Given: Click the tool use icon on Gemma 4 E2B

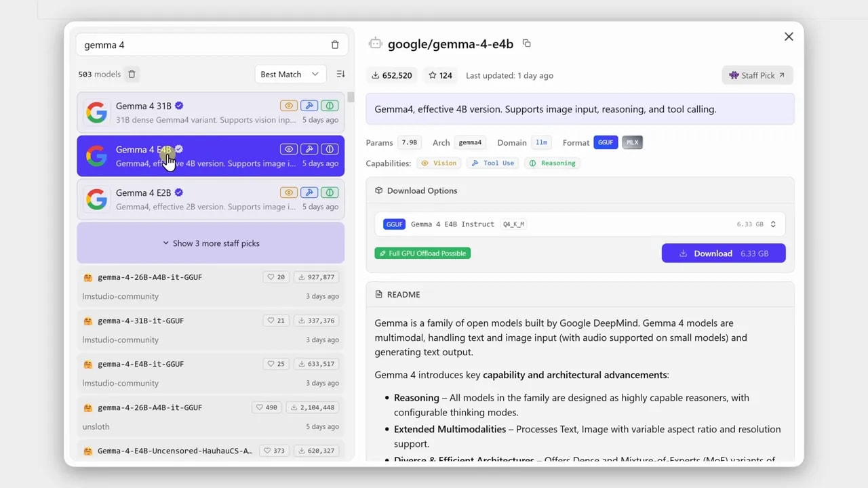Looking at the screenshot, I should tap(309, 192).
